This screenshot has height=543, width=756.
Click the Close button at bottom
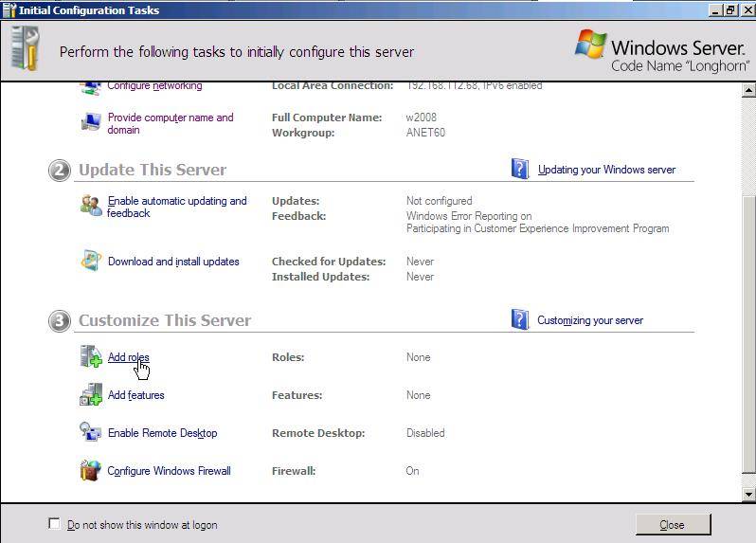point(673,524)
